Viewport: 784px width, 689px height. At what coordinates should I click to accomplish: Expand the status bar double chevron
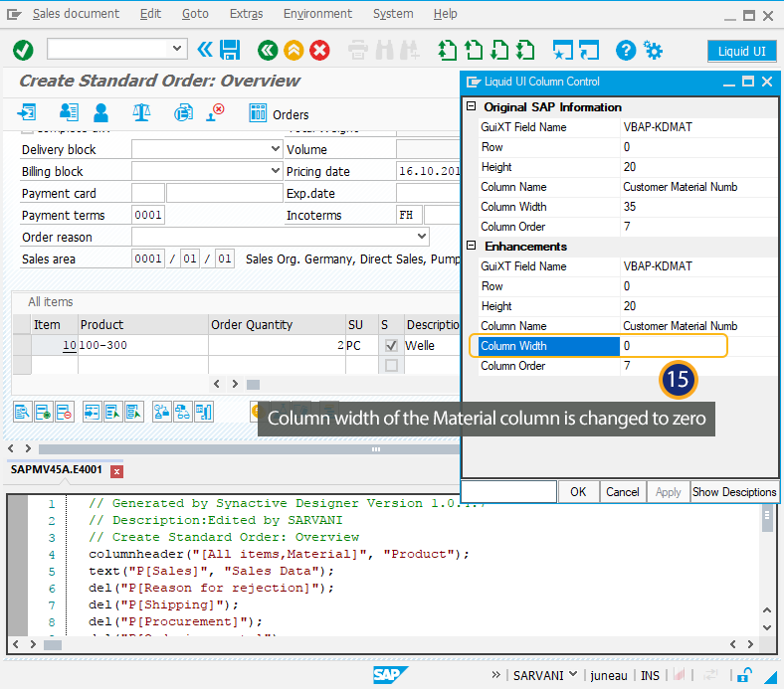click(x=495, y=675)
